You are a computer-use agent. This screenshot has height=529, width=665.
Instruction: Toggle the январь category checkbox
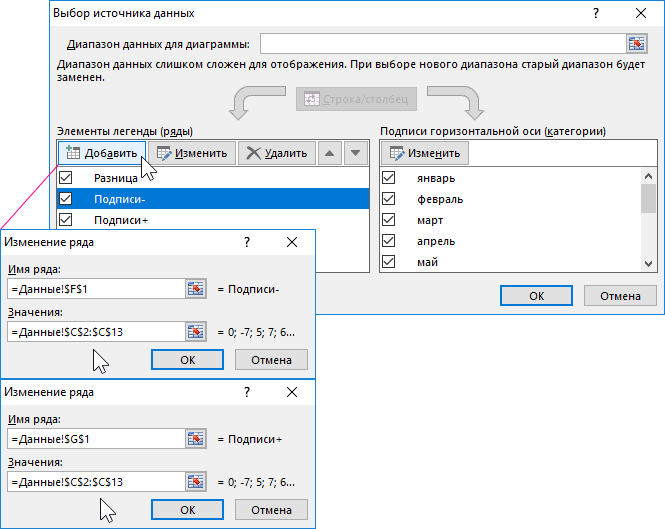coord(389,177)
